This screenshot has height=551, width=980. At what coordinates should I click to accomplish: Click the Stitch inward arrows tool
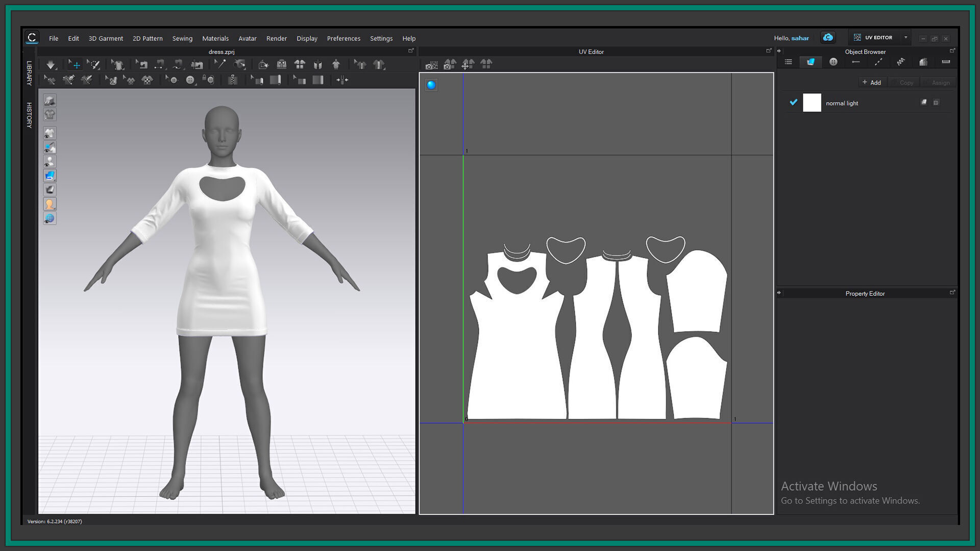342,80
